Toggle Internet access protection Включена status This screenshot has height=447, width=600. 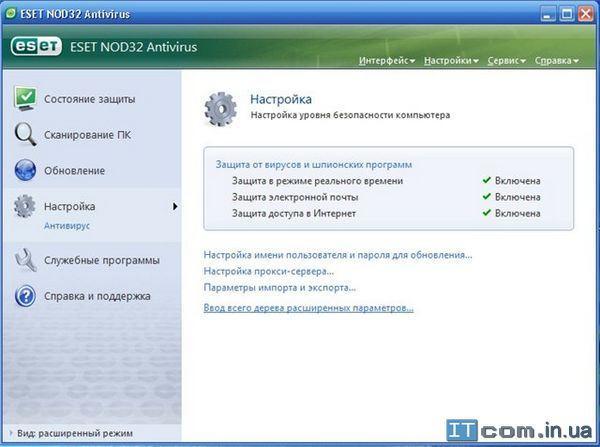tap(511, 213)
